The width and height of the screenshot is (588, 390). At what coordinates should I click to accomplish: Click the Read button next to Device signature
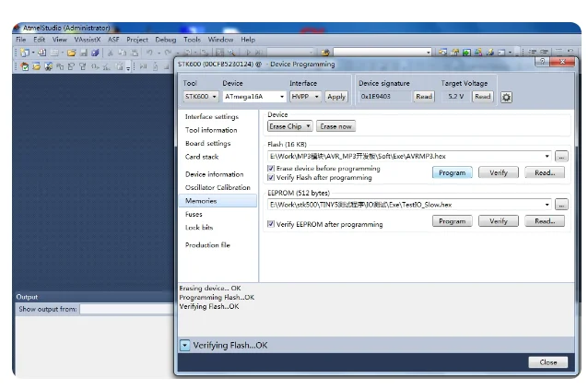point(424,97)
